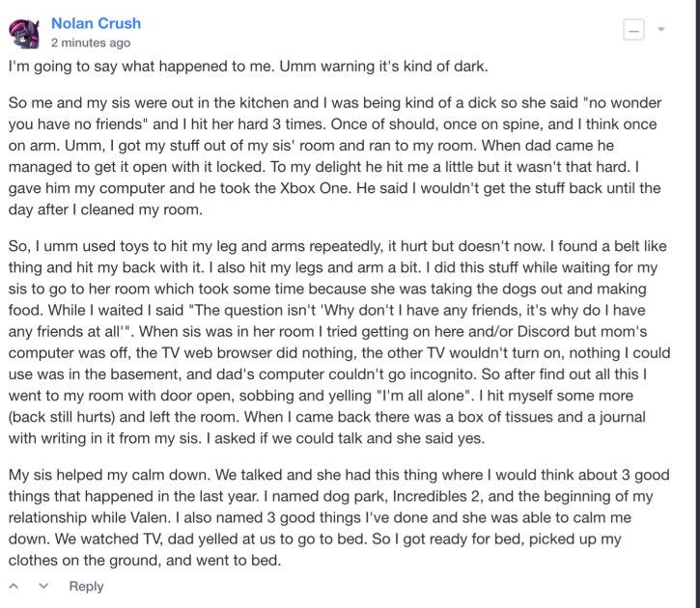This screenshot has width=700, height=608.
Task: Click the 'warning it's kind of dark' opening line
Action: point(248,66)
